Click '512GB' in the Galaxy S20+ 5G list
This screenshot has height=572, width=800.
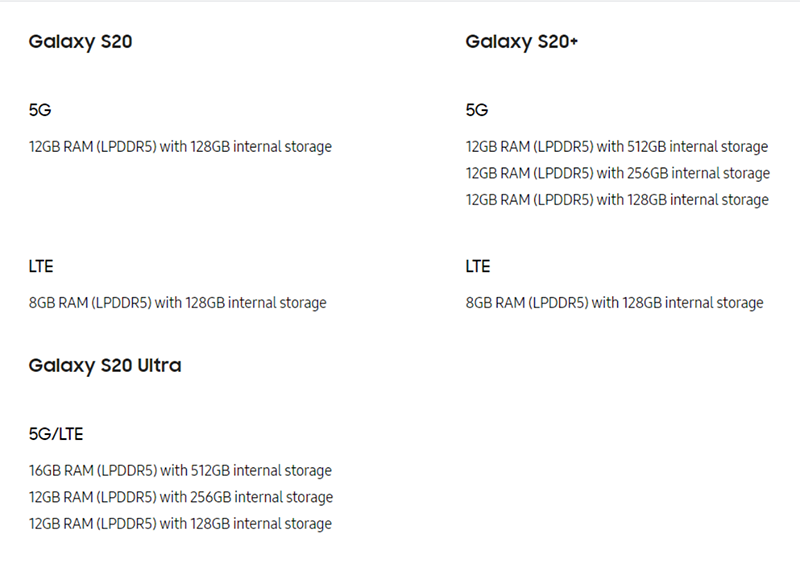(646, 147)
